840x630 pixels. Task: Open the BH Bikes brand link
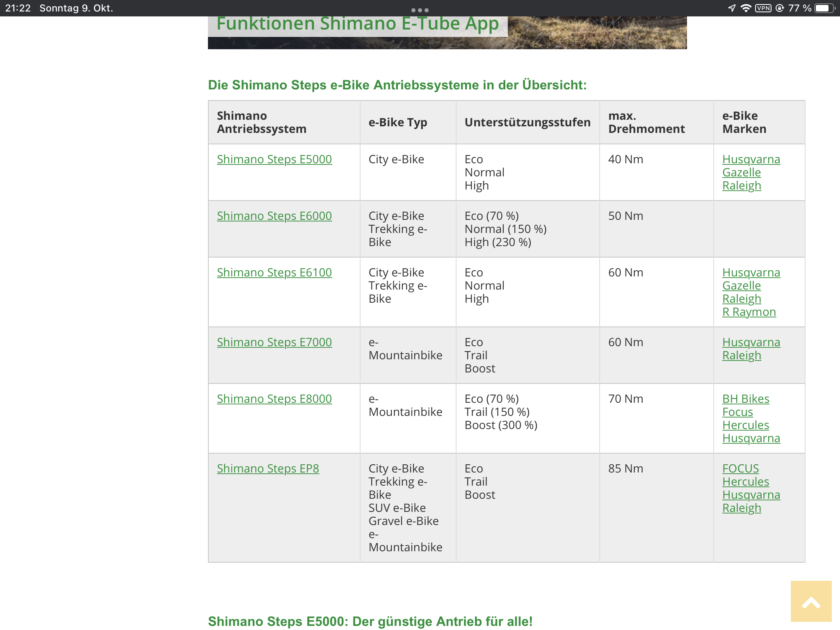746,399
